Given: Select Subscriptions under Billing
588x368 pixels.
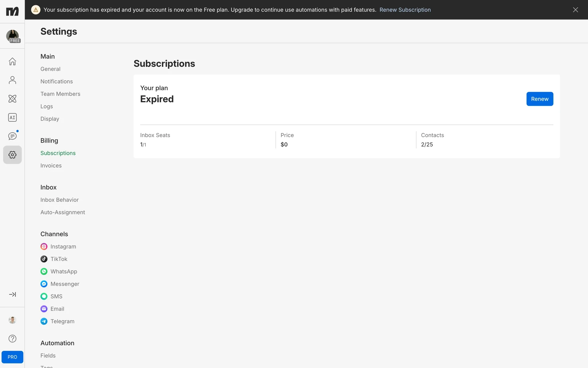Looking at the screenshot, I should [x=58, y=153].
